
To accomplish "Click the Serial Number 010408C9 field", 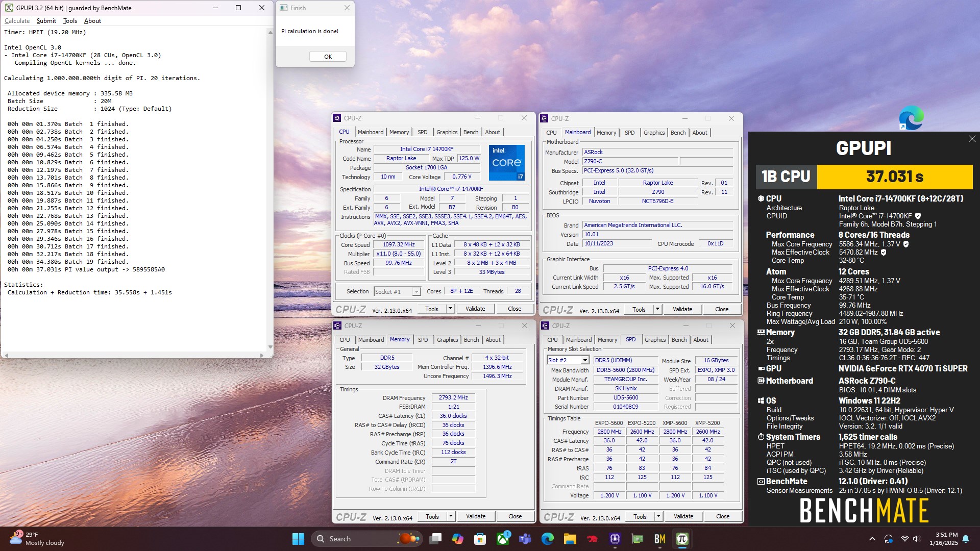I will point(625,407).
